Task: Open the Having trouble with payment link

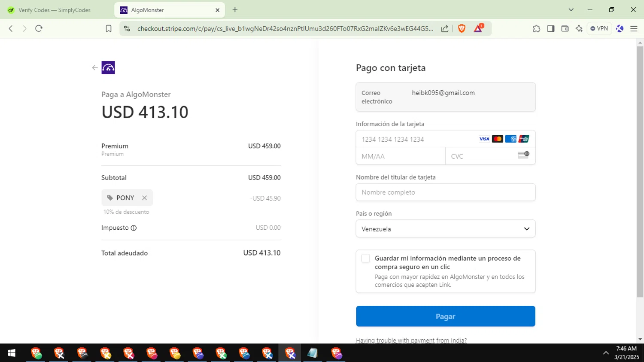Action: [x=411, y=341]
